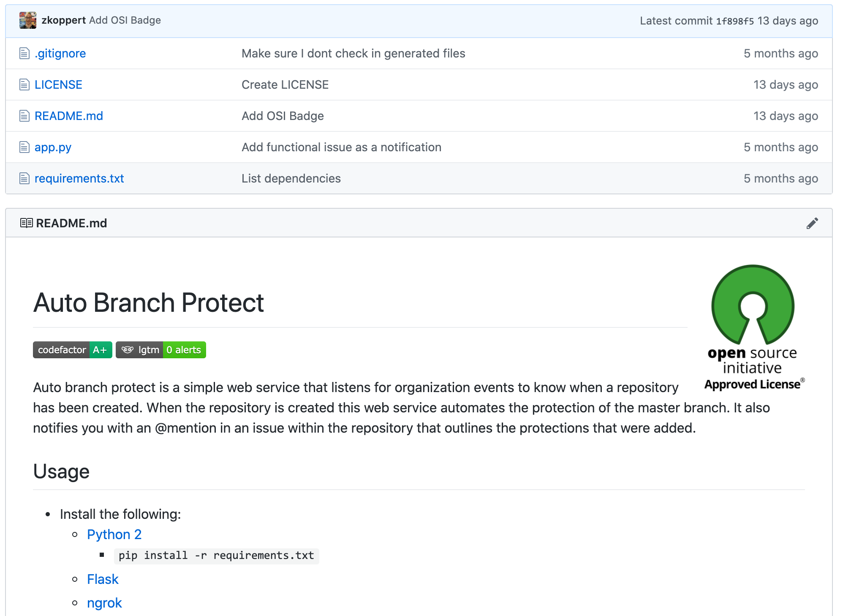The height and width of the screenshot is (616, 843).
Task: Click commit hash 1f898f5
Action: click(x=734, y=21)
